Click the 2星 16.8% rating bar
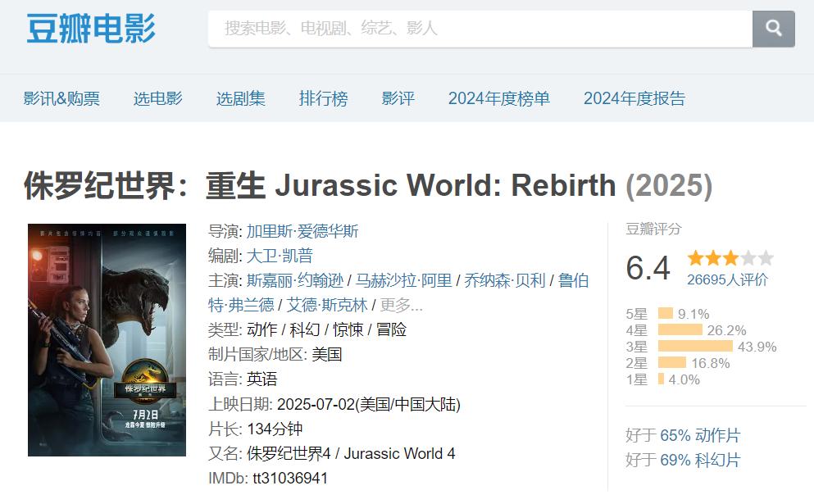Image resolution: width=814 pixels, height=504 pixels. [x=672, y=363]
